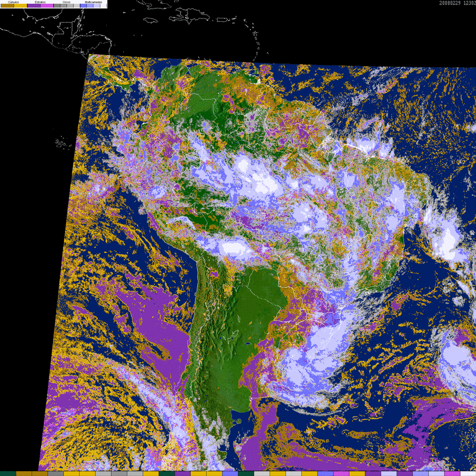Click the 'Cirros' legend label
The width and height of the screenshot is (476, 476).
(67, 2)
